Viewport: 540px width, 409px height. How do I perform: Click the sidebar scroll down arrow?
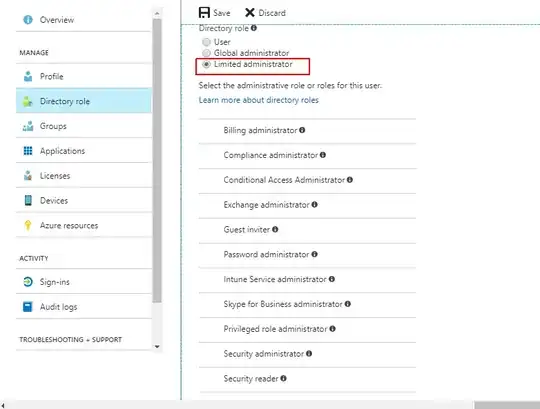(x=157, y=346)
